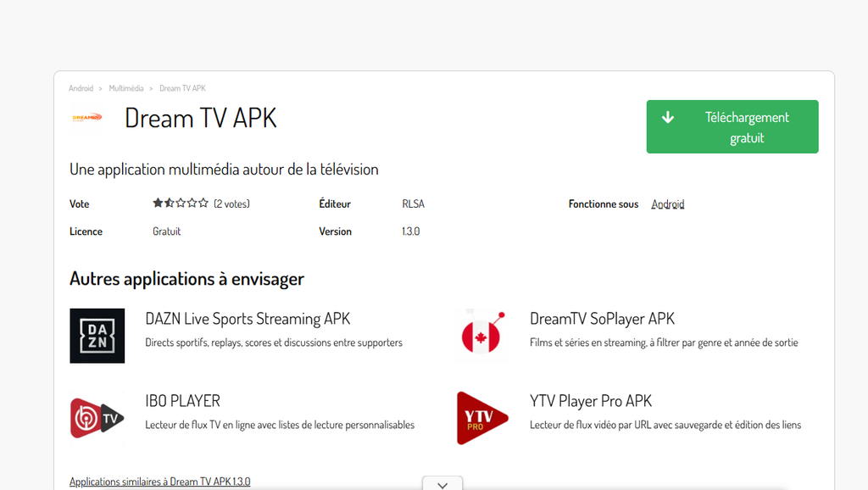Click the version value 1.3.0
The image size is (868, 490).
pos(411,231)
